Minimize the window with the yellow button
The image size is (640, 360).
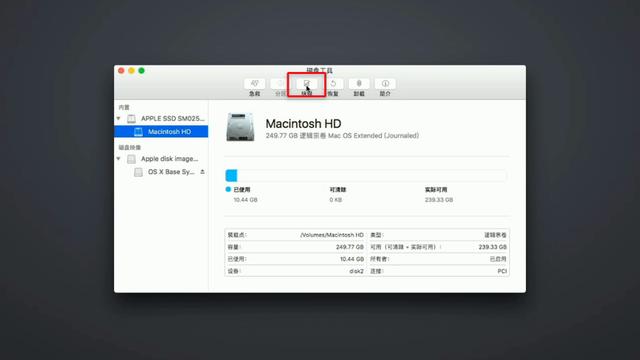[131, 71]
